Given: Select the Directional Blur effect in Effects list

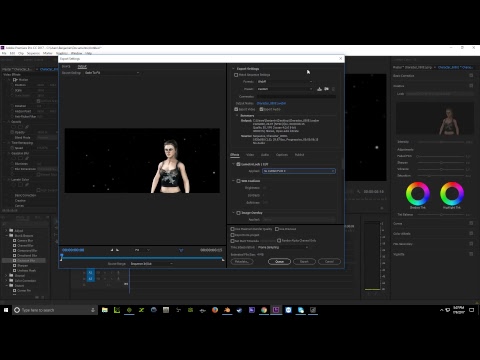Looking at the screenshot, I should tap(27, 255).
